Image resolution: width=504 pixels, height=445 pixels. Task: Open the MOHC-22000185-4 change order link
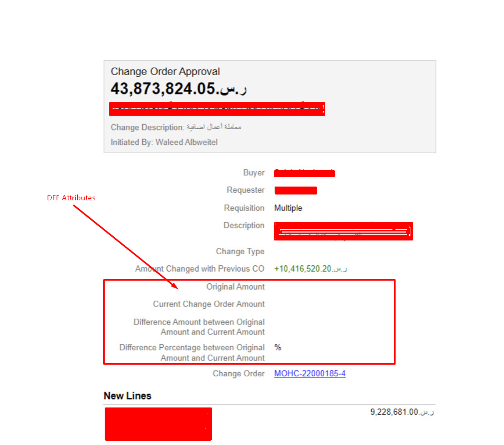tap(309, 374)
